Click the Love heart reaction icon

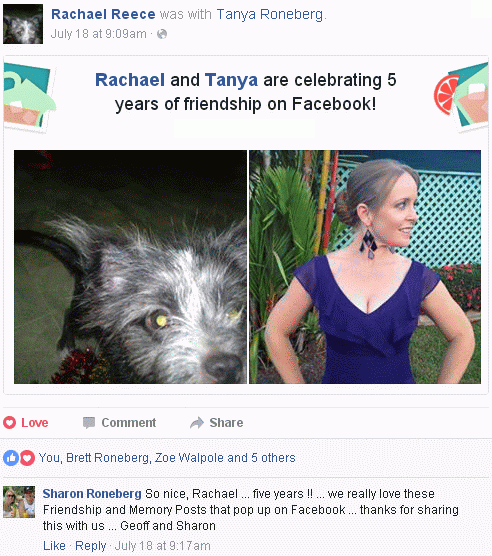click(x=10, y=422)
